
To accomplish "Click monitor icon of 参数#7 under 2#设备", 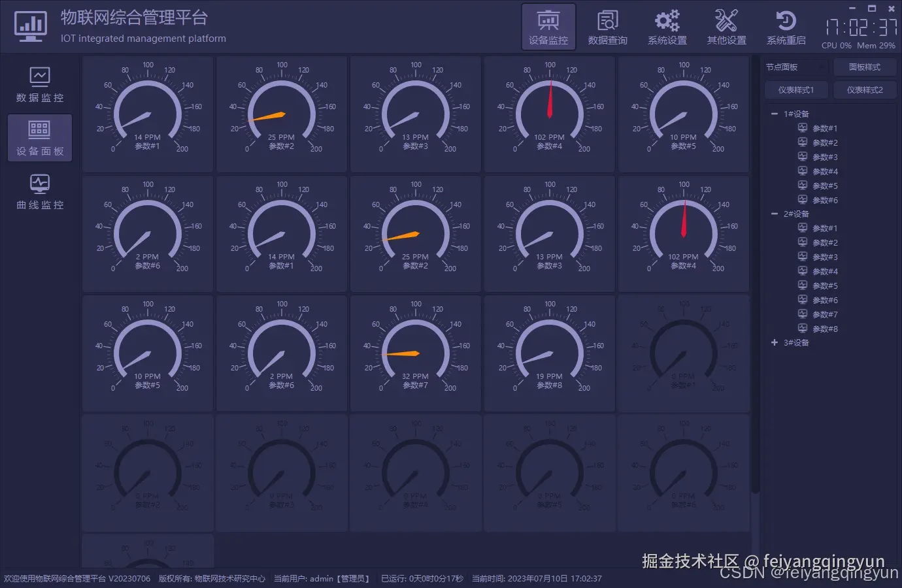I will click(803, 314).
